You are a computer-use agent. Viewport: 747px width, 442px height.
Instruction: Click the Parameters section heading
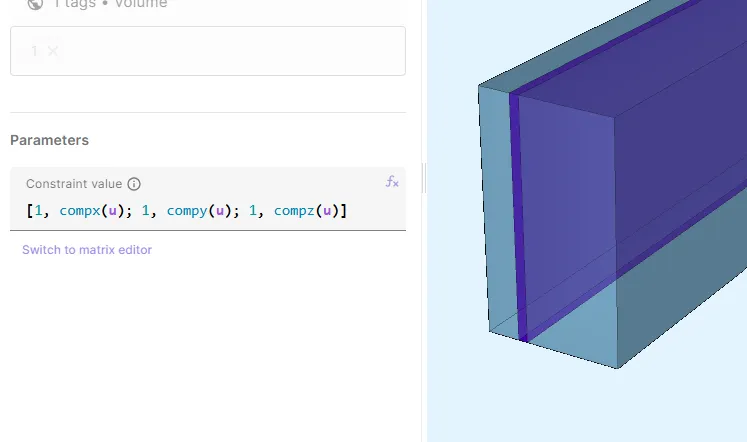pos(49,141)
